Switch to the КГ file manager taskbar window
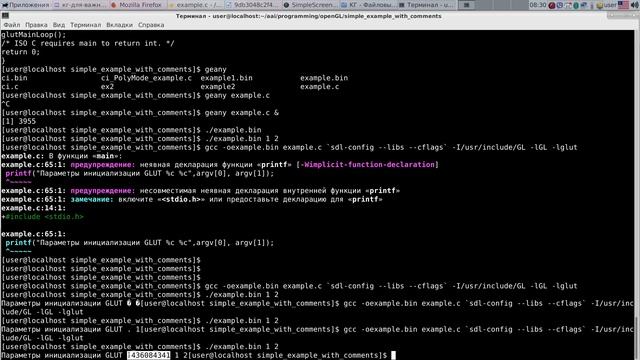 367,5
